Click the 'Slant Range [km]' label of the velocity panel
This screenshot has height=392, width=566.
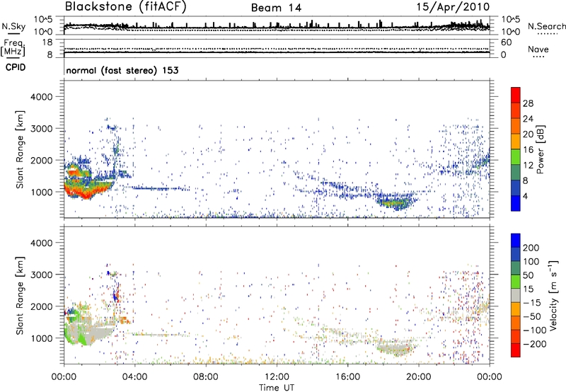pos(20,296)
